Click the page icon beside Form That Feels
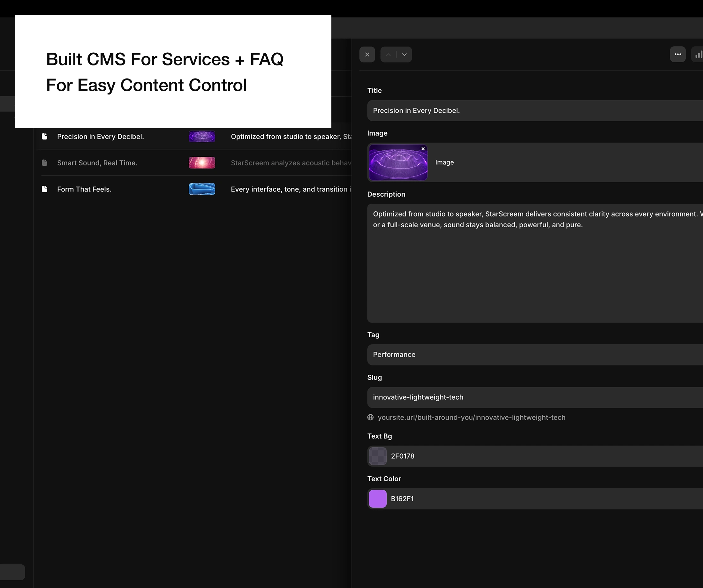This screenshot has width=703, height=588. pyautogui.click(x=44, y=189)
